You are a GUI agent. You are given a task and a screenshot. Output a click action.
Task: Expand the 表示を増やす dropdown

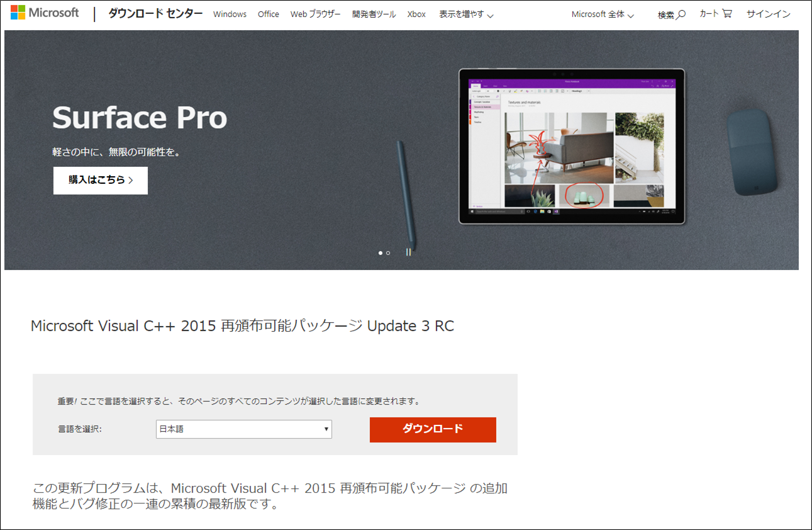pyautogui.click(x=466, y=14)
